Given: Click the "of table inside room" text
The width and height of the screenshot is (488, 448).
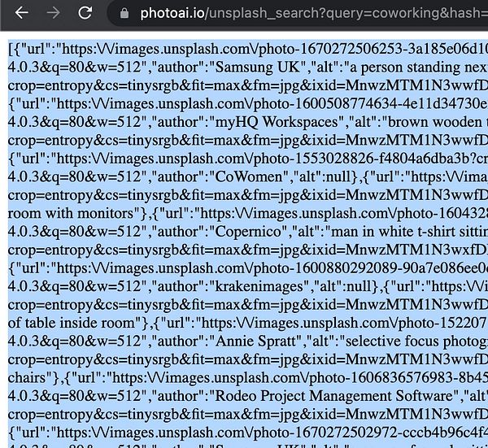Looking at the screenshot, I should coord(72,323).
